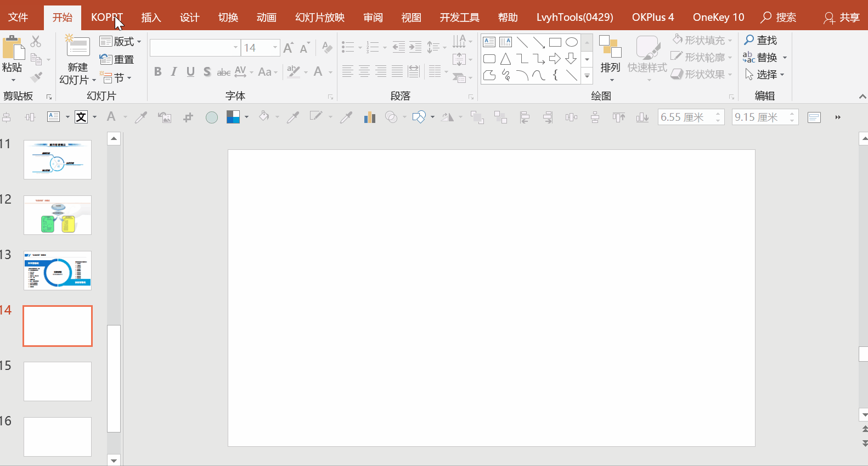Screen dimensions: 868x466
Task: Click the 重置 reset slide button
Action: click(117, 59)
